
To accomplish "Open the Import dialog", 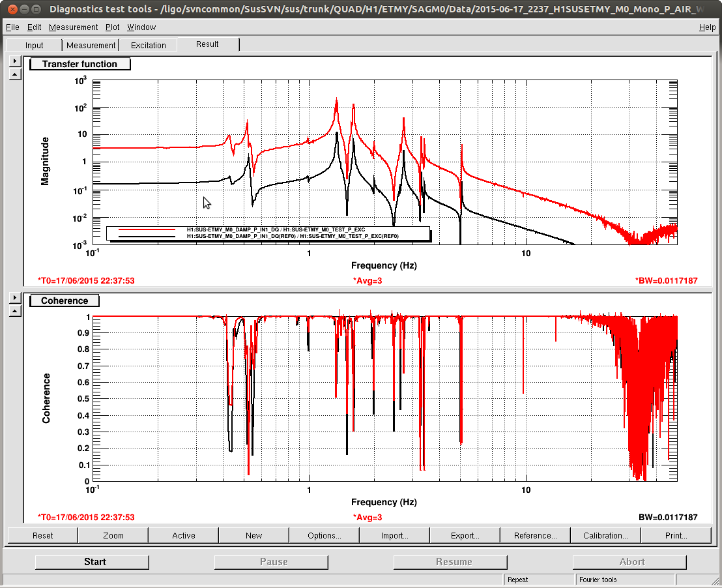I will 395,535.
